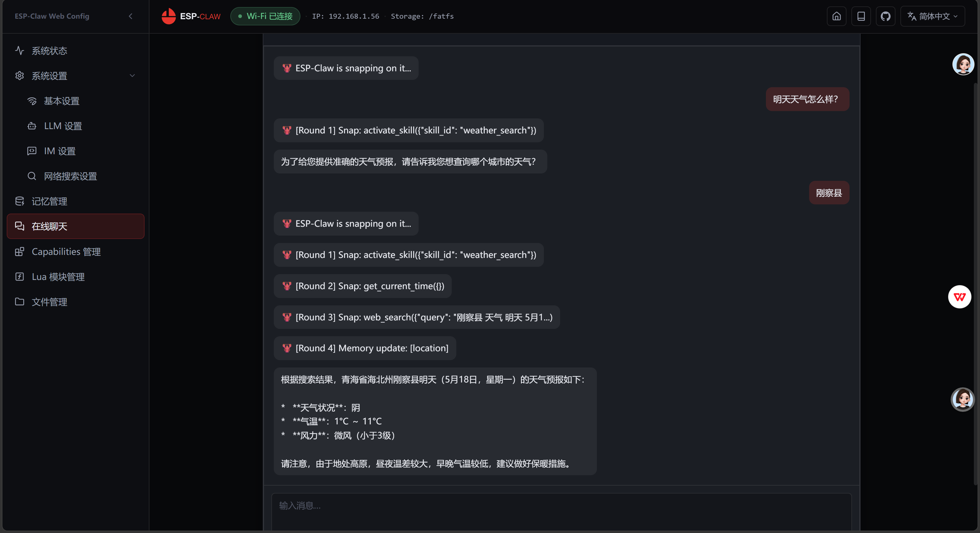
Task: Click the chat-code icon beside IM 设置
Action: [x=32, y=151]
